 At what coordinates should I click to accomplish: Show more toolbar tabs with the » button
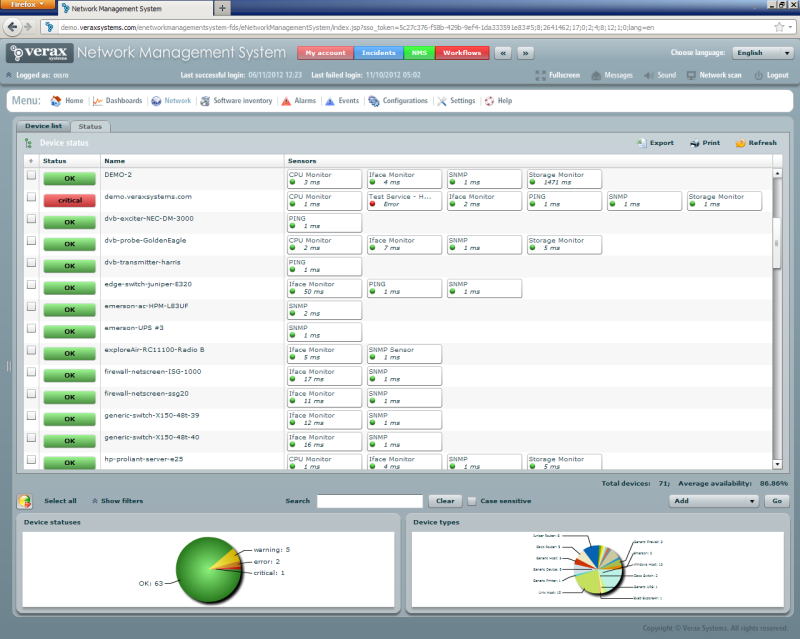(526, 53)
